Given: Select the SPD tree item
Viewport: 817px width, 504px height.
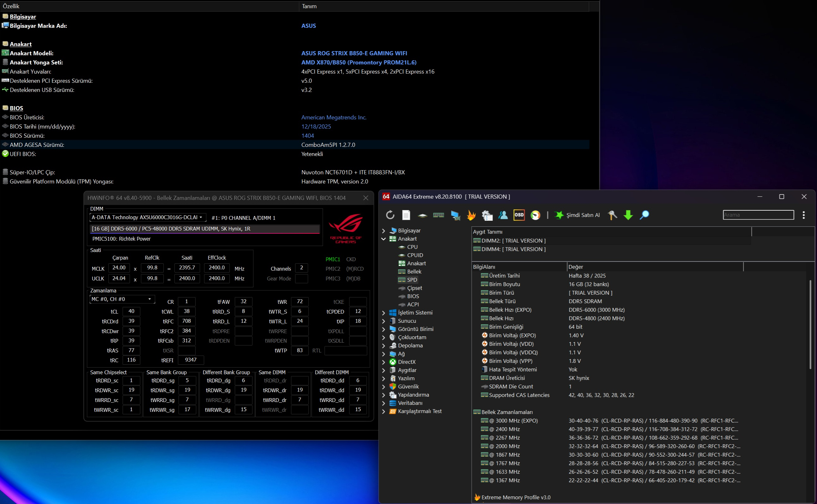Looking at the screenshot, I should (412, 280).
